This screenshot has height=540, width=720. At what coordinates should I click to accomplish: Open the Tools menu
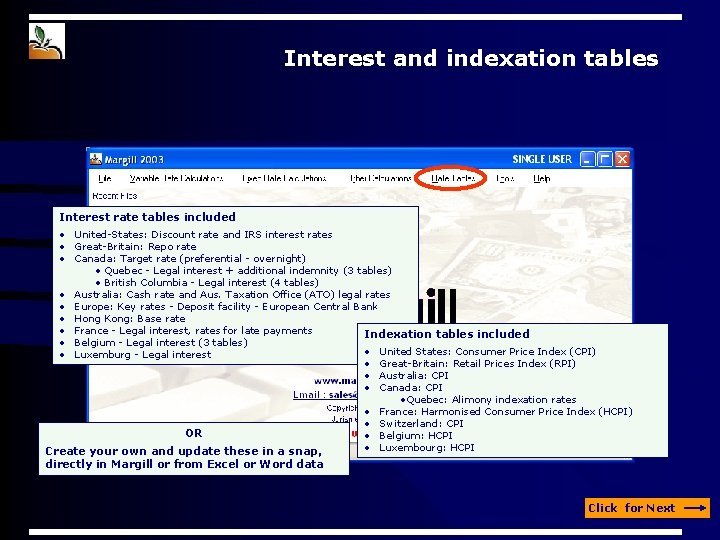pyautogui.click(x=505, y=179)
